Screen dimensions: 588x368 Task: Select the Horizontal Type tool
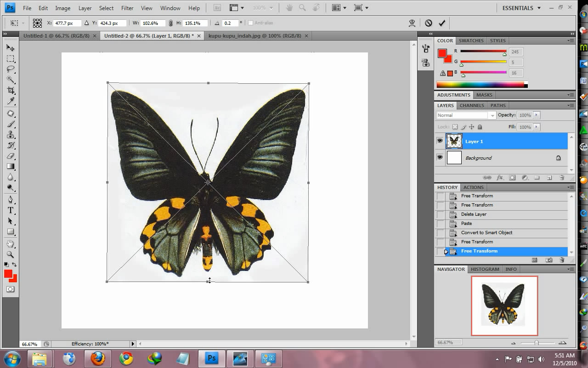(10, 211)
